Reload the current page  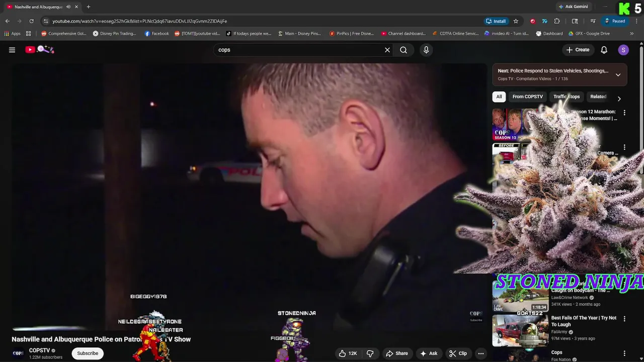pyautogui.click(x=32, y=21)
